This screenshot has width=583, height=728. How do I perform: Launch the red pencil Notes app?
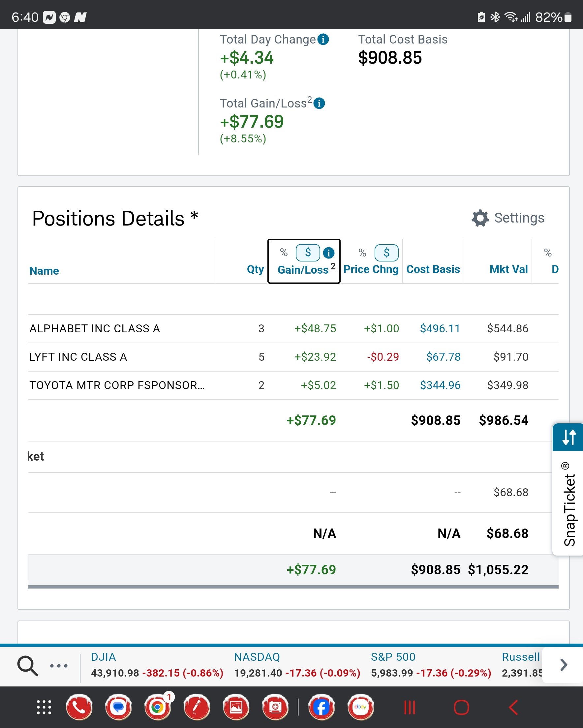tap(197, 707)
